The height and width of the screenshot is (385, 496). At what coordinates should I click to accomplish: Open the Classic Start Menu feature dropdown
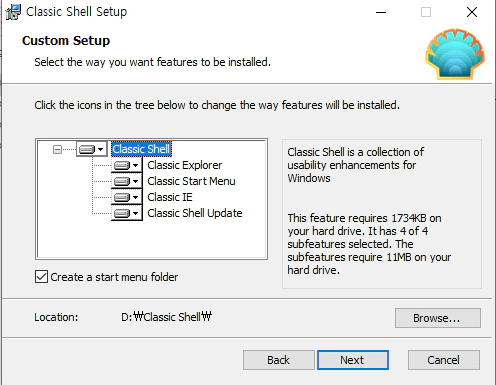pyautogui.click(x=126, y=181)
